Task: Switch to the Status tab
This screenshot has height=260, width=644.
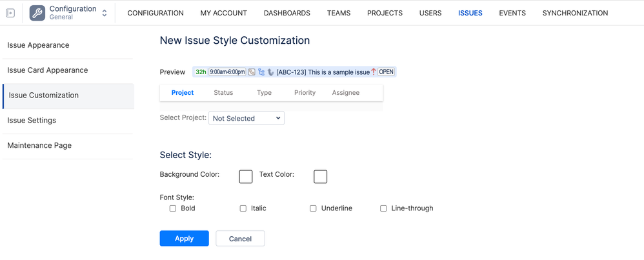Action: [x=223, y=93]
